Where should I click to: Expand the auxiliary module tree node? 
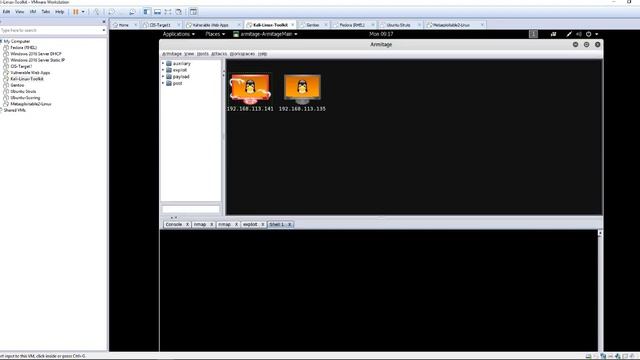[x=163, y=64]
